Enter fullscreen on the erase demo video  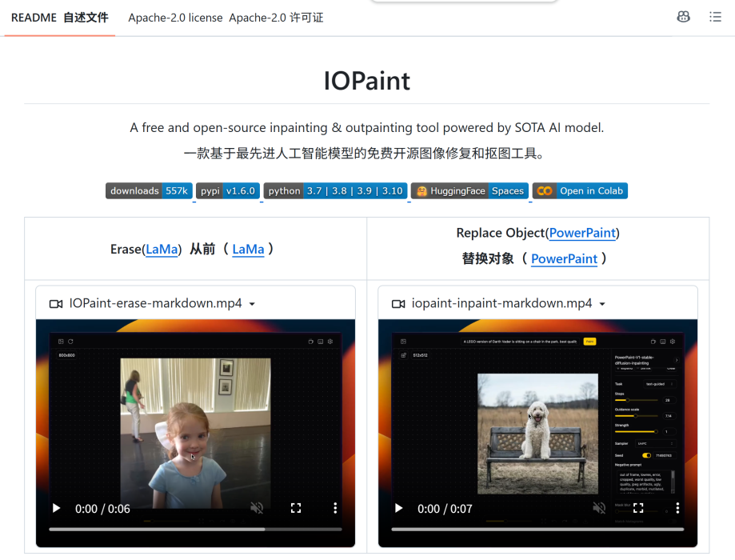point(296,508)
